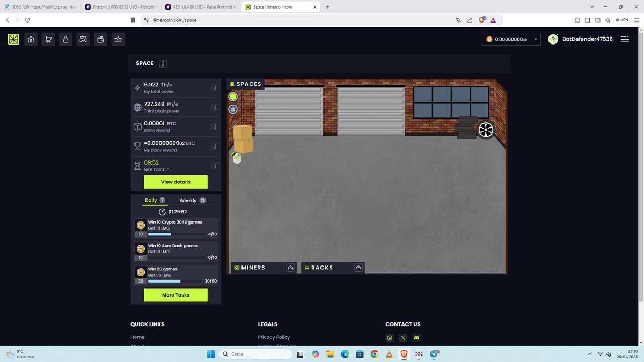Open the wallet icon in navbar
The image size is (644, 362).
pos(100,39)
